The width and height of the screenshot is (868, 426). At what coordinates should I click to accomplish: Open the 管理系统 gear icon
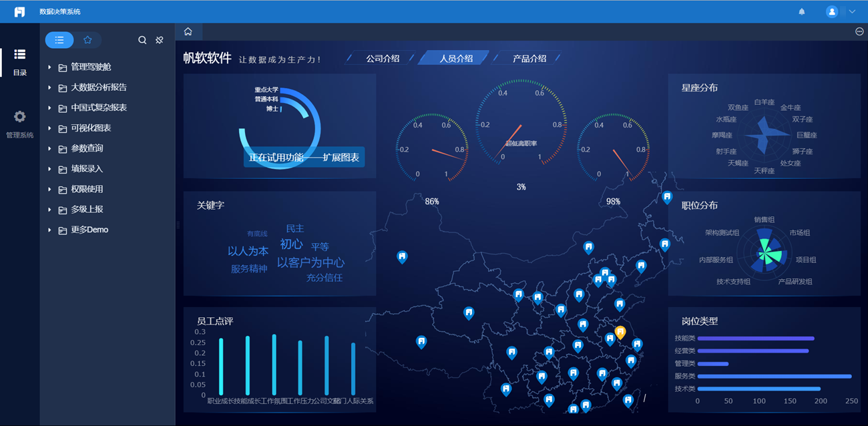coord(19,117)
